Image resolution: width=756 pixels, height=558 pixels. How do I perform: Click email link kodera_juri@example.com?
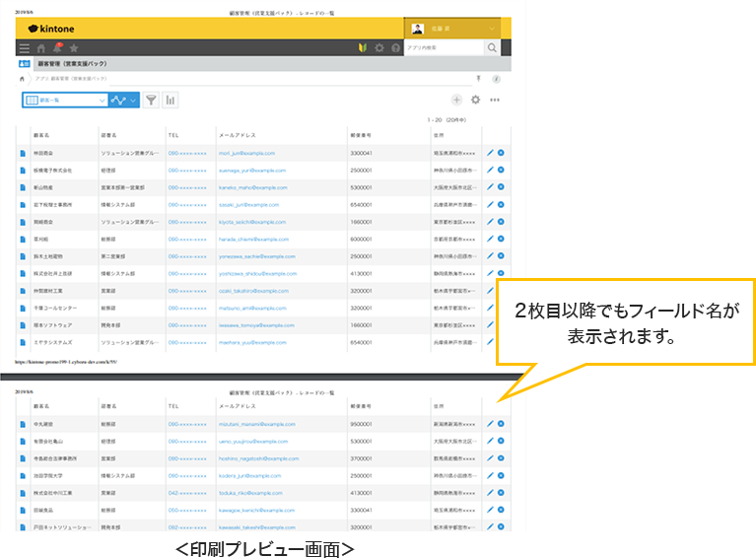pyautogui.click(x=249, y=476)
